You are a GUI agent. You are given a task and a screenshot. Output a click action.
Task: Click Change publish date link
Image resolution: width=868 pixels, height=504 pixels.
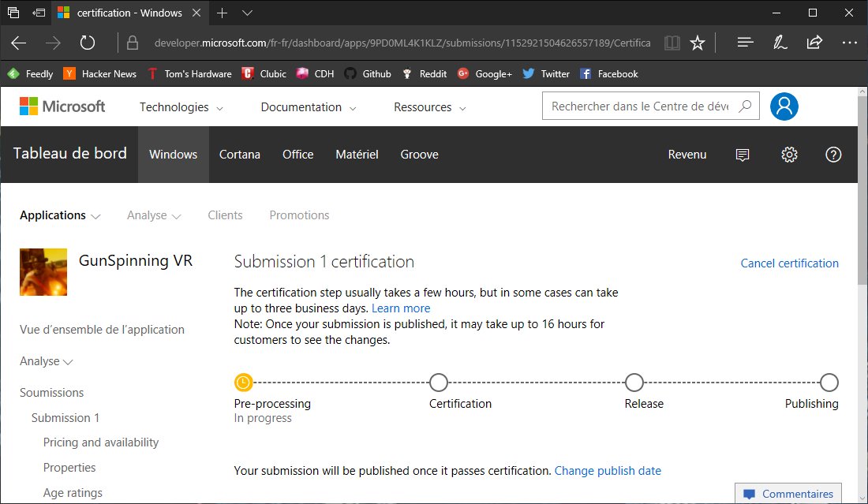(x=608, y=471)
